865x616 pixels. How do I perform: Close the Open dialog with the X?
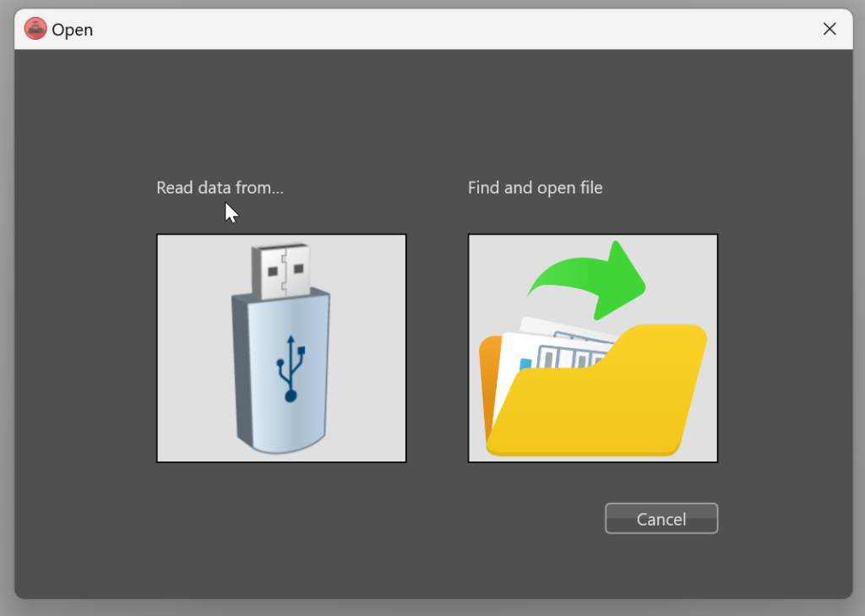(x=829, y=28)
